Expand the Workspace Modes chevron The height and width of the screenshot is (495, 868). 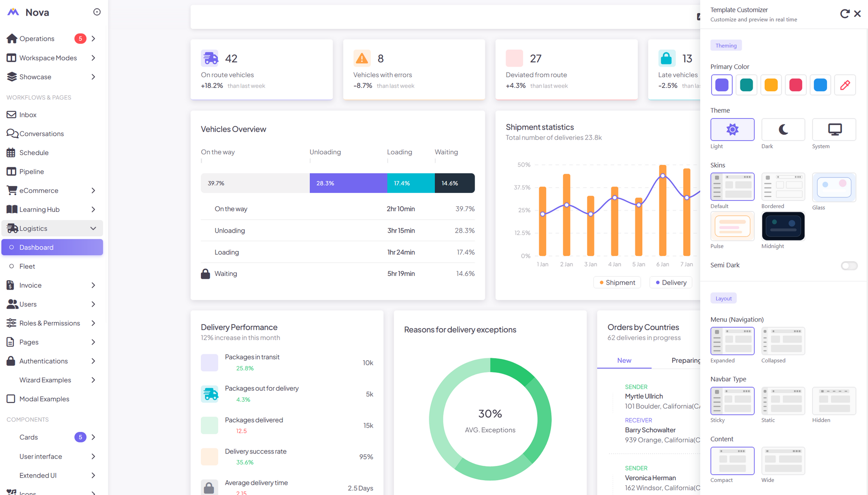point(93,58)
